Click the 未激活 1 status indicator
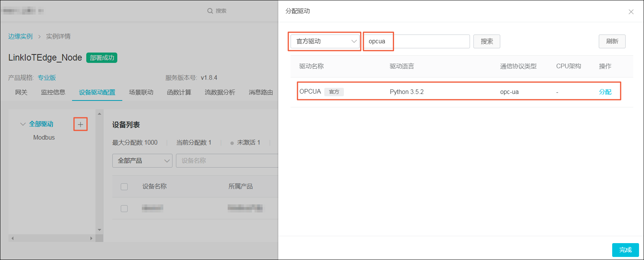Image resolution: width=644 pixels, height=260 pixels. pos(245,143)
